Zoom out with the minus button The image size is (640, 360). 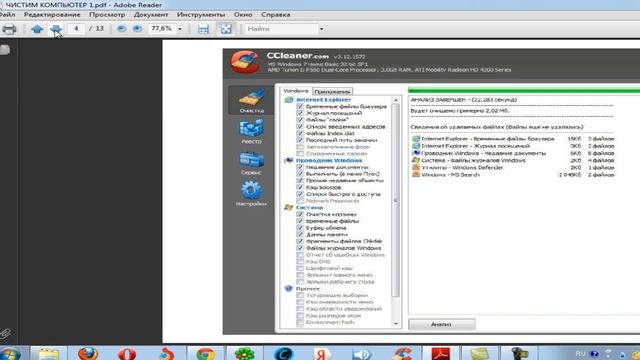pyautogui.click(x=121, y=29)
